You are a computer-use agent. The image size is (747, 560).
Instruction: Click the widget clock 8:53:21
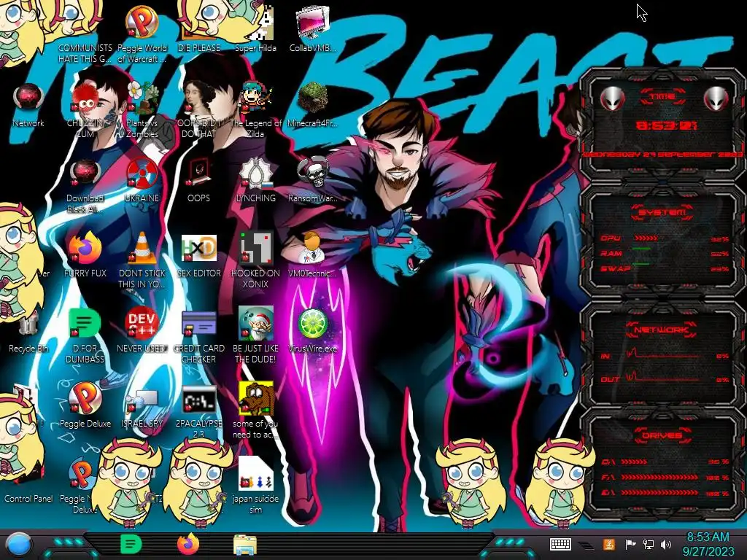click(x=667, y=125)
